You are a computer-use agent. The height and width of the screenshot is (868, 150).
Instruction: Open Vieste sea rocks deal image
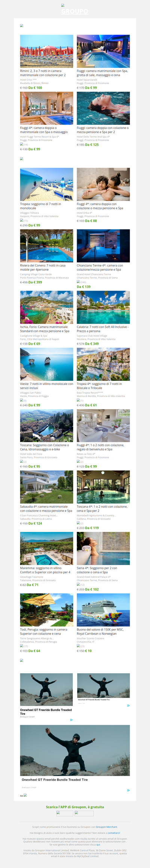(x=46, y=364)
